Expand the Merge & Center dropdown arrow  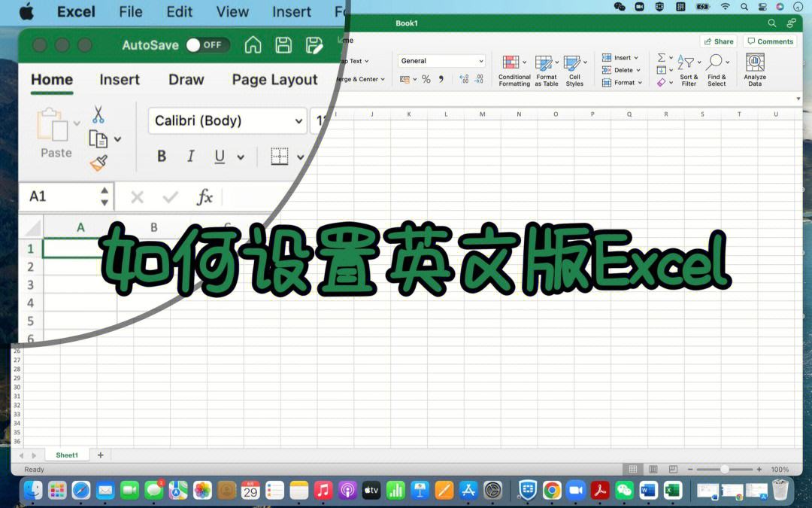(x=383, y=79)
